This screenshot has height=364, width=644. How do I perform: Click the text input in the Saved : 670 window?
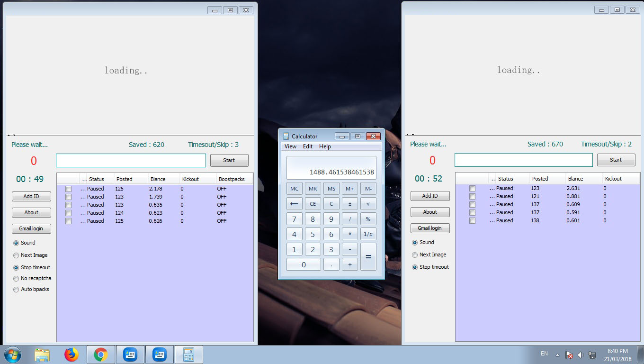(x=524, y=160)
